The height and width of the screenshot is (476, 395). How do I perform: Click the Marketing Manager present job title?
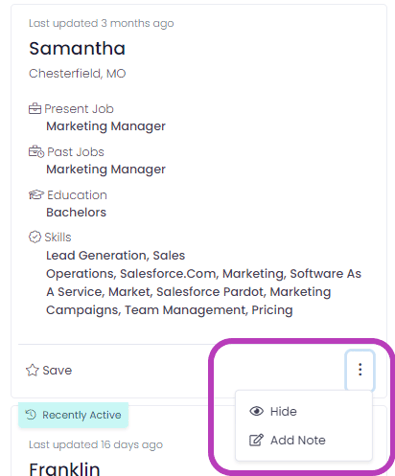click(106, 126)
